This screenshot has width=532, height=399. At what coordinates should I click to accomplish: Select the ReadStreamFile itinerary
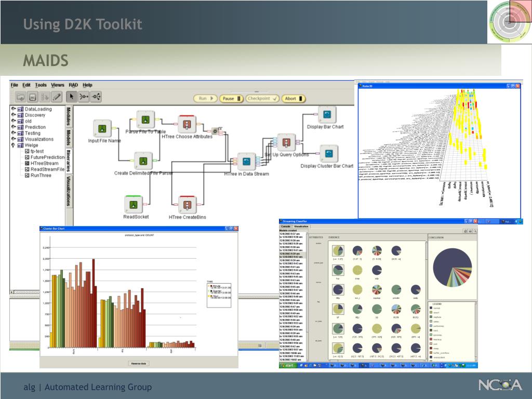(45, 169)
